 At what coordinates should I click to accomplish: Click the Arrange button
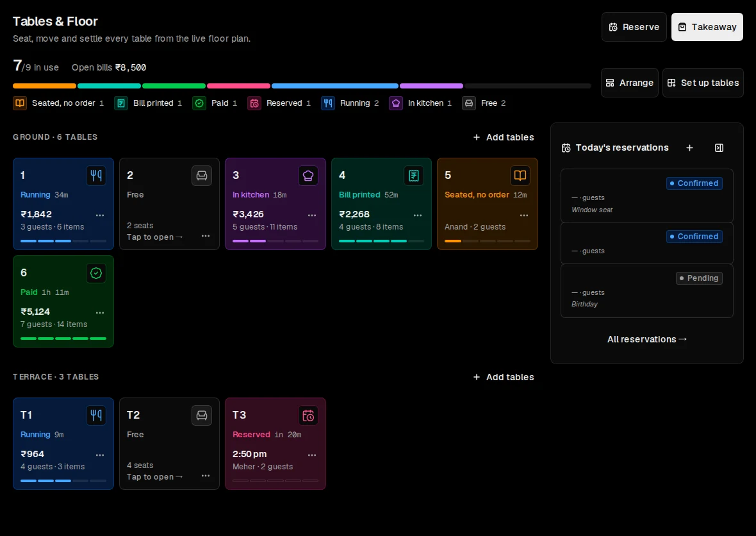630,83
